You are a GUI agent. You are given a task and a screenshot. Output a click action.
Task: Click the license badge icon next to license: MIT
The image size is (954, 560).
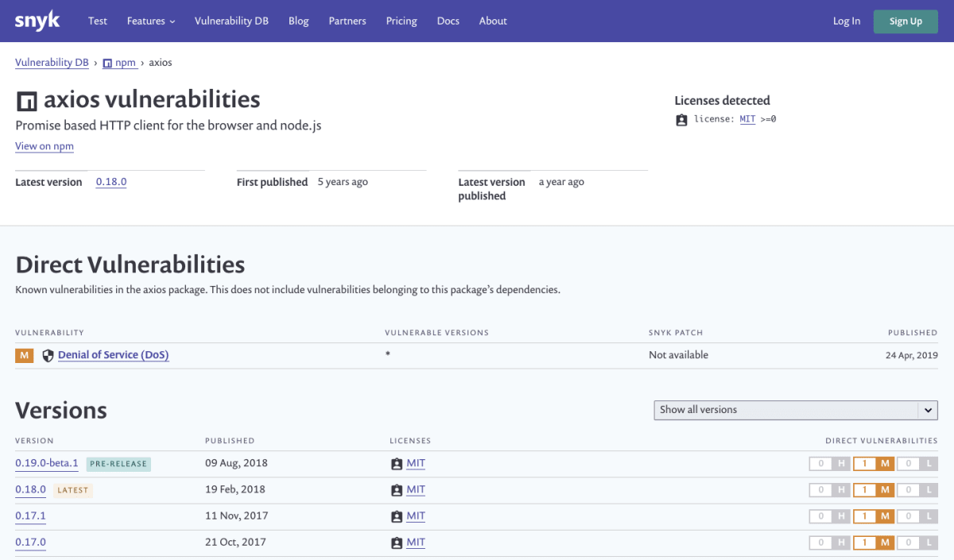[x=681, y=120]
